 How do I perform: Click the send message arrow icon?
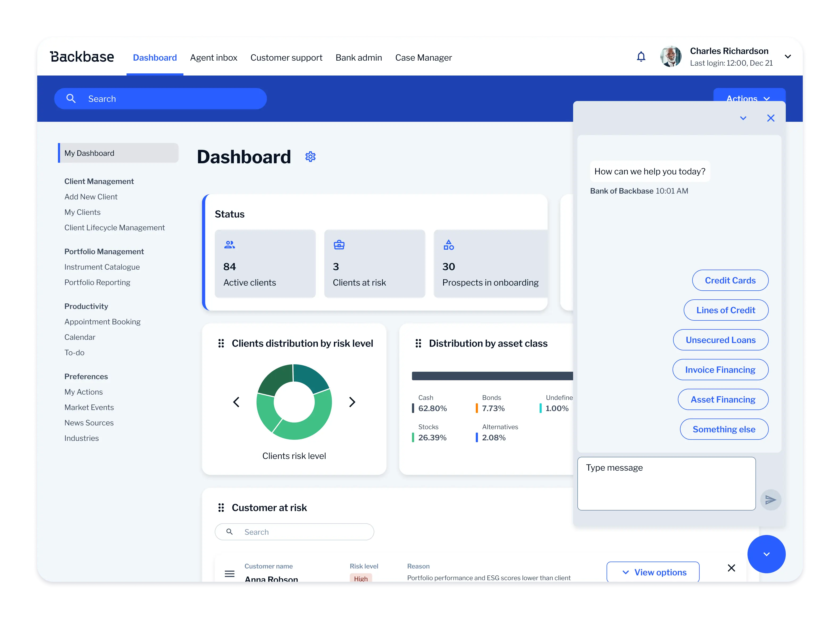click(770, 499)
